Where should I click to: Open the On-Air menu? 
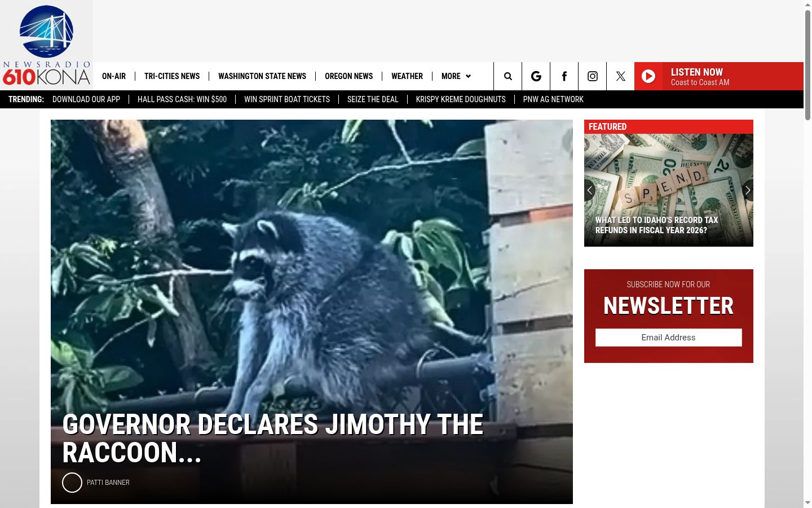(x=114, y=76)
